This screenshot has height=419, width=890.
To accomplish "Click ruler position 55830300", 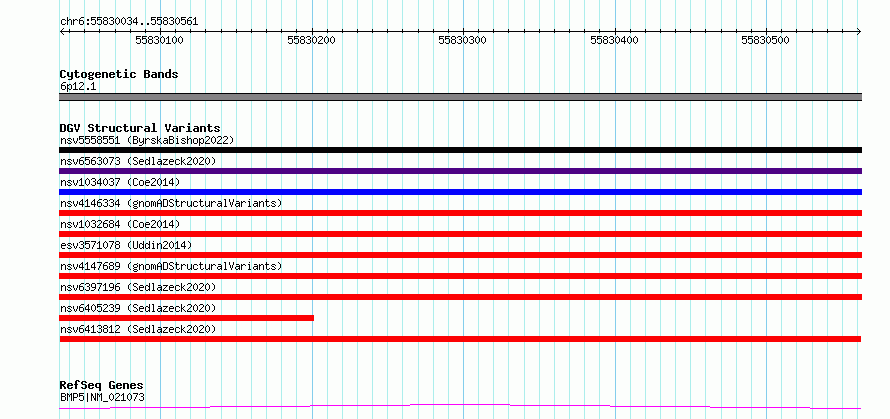I will pyautogui.click(x=463, y=40).
